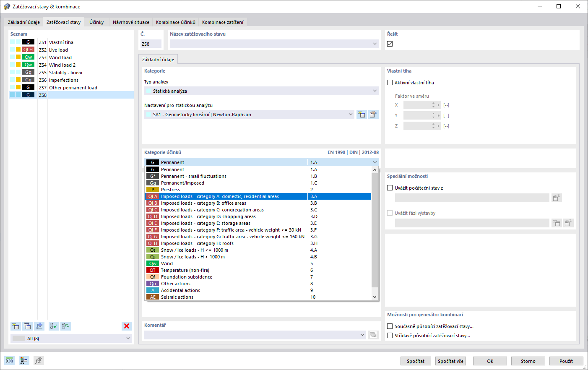This screenshot has height=370, width=588.
Task: Collapse the Kategorie účinků combo box arrow
Action: (375, 162)
